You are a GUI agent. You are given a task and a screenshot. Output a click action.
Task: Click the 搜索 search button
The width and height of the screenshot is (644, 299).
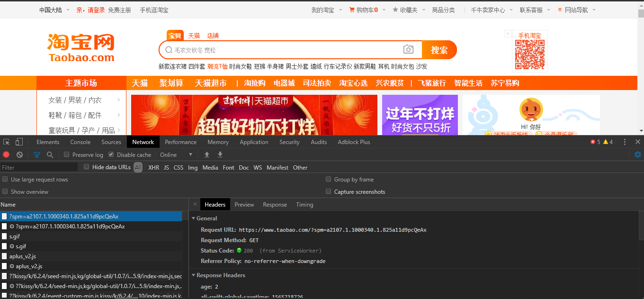439,50
